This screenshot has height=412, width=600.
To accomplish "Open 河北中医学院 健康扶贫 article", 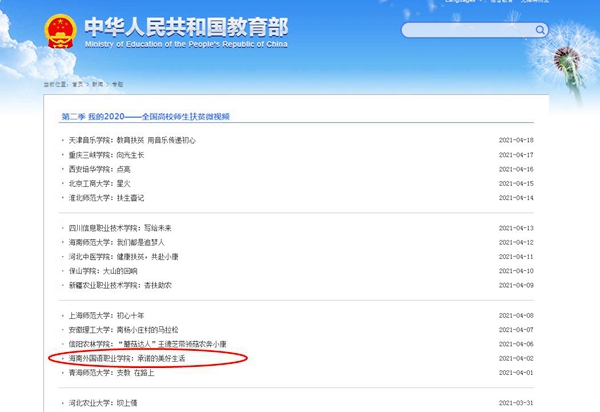I will pos(117,256).
